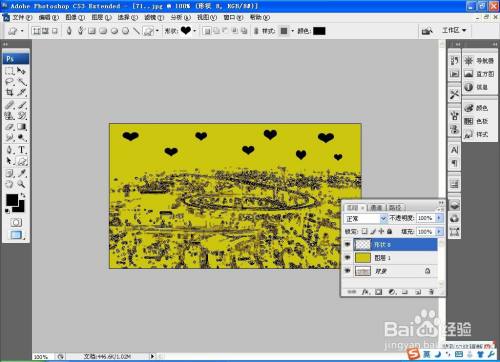Select the Crop tool

(x=9, y=92)
